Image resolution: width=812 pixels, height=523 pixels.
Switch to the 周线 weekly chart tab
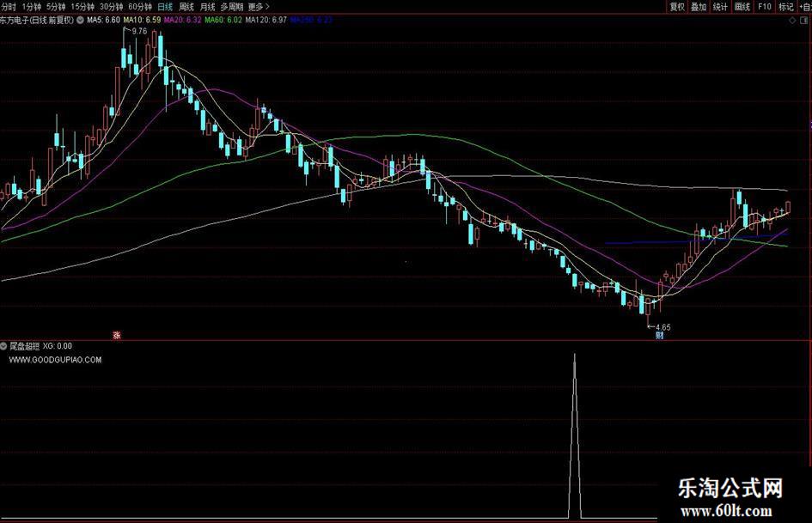(x=186, y=7)
